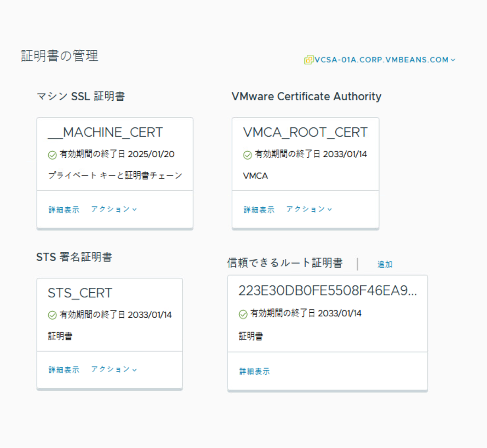Image resolution: width=487 pixels, height=448 pixels.
Task: Click the __MACHINE_CERT card title
Action: (106, 132)
